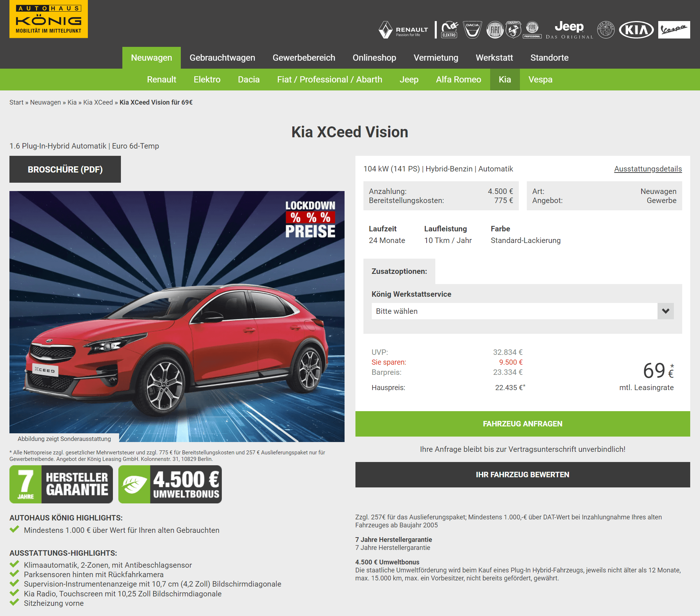Click the 4.500 € Umweltbonus badge
The image size is (700, 616).
coord(170,485)
